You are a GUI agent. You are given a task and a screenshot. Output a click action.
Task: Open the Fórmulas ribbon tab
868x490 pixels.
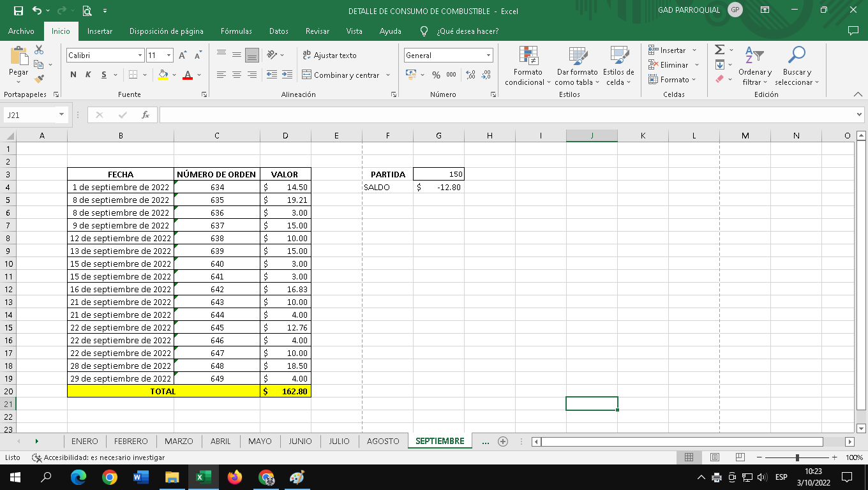(236, 31)
